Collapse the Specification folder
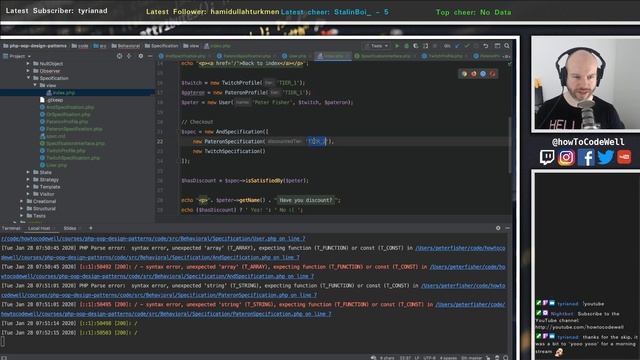The width and height of the screenshot is (640, 360). (29, 78)
